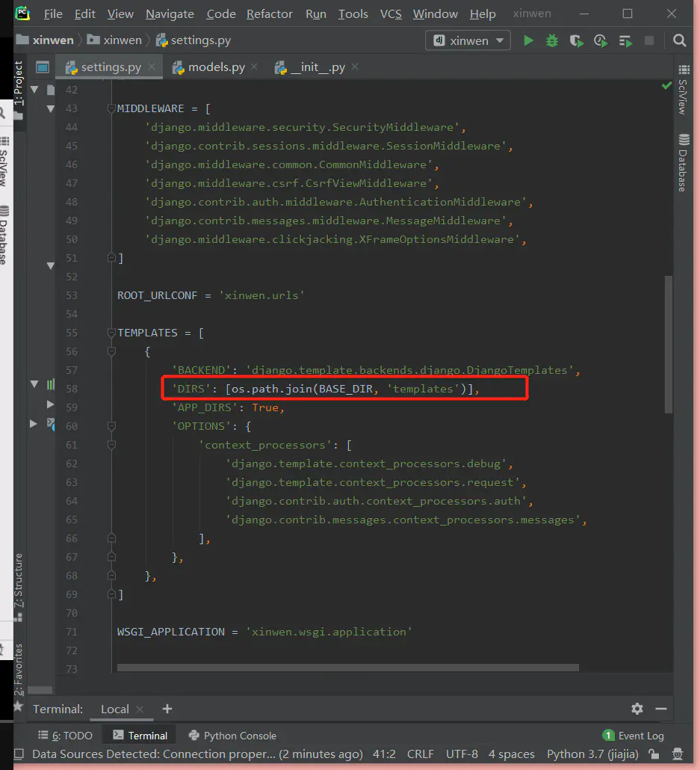Toggle the left Database side tab
This screenshot has width=700, height=770.
(5, 235)
